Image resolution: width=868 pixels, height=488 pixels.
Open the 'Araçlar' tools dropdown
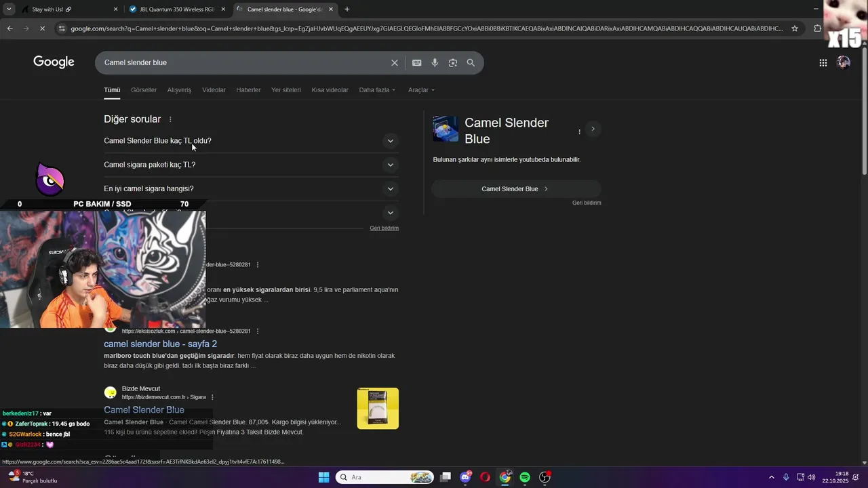coord(421,89)
